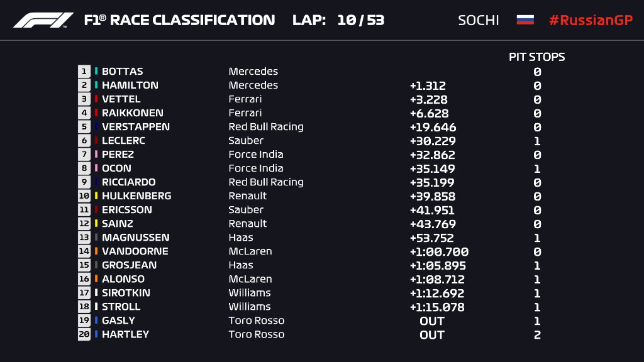Click the Russian flag icon

(525, 19)
